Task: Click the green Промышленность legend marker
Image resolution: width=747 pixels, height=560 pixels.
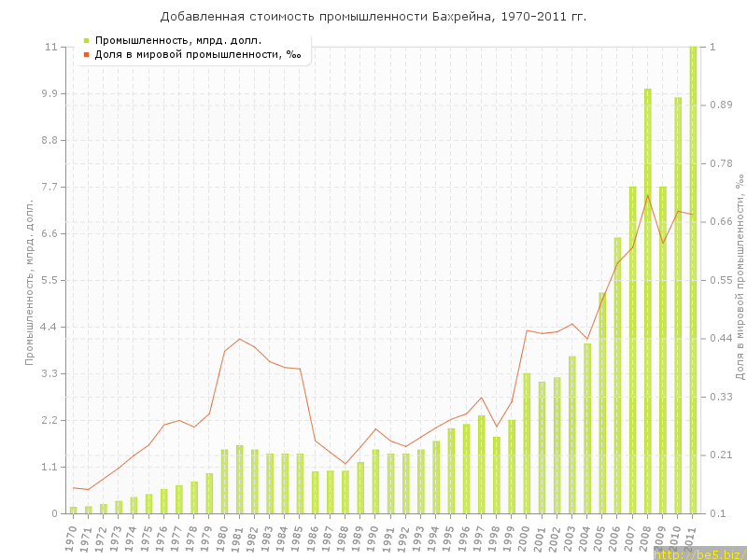Action: pos(86,40)
